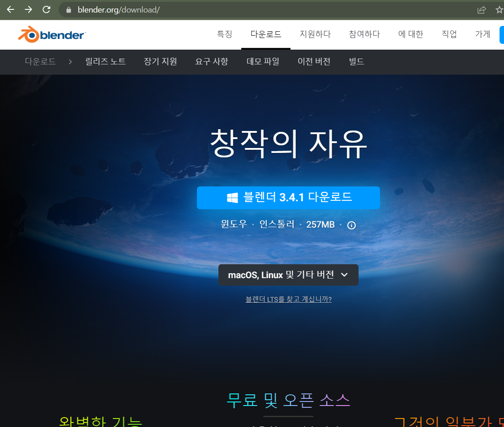This screenshot has width=504, height=427.
Task: Click the breadcrumb chevron after 다운로드
Action: click(x=70, y=62)
